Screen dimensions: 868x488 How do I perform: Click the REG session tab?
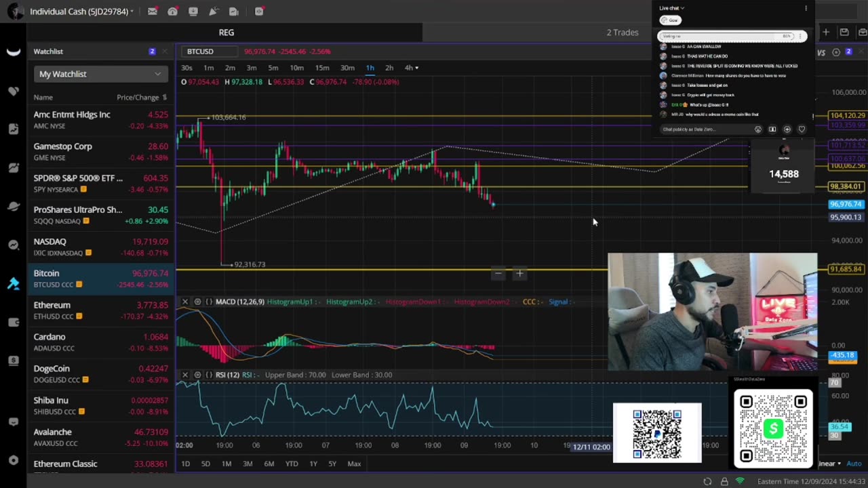pos(226,32)
